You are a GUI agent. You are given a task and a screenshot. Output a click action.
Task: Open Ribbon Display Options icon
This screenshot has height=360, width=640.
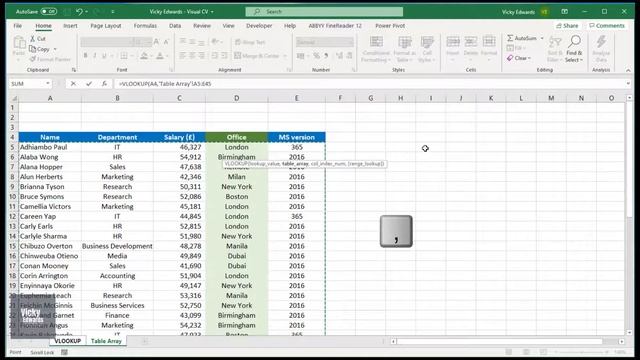[x=564, y=11]
